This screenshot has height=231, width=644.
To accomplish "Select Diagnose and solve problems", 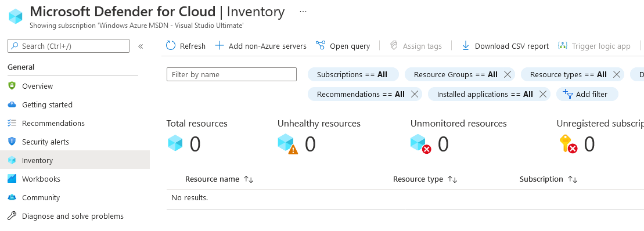I will pyautogui.click(x=73, y=216).
